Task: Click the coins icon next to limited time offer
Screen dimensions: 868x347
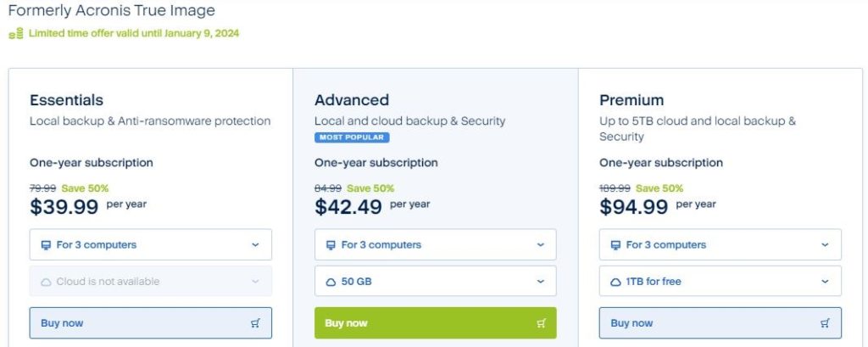Action: click(x=15, y=34)
